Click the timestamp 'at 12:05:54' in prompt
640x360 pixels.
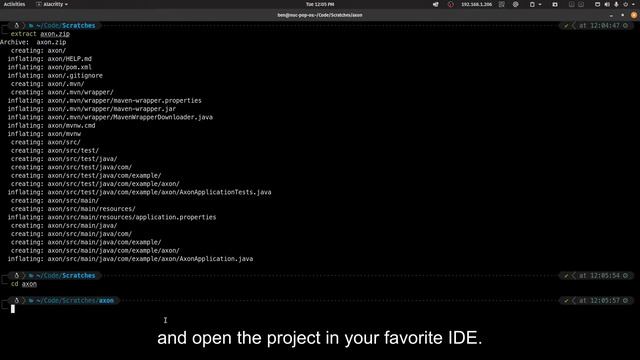[x=599, y=276]
